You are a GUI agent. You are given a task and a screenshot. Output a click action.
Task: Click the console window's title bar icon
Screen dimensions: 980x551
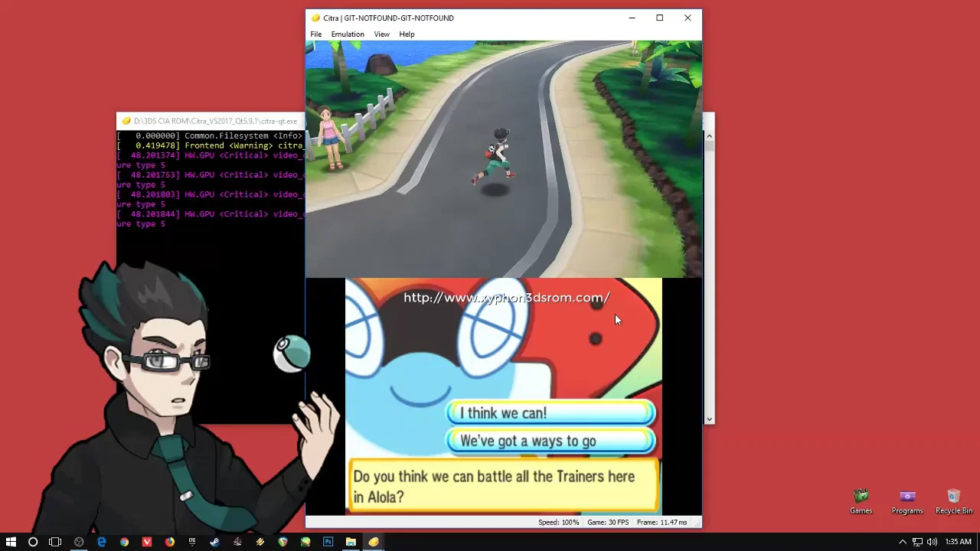click(x=126, y=121)
